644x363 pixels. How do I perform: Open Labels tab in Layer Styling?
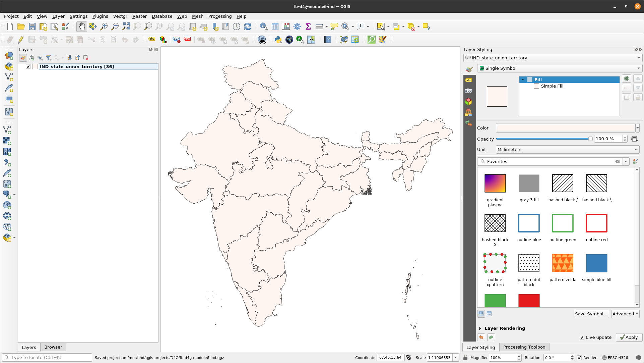(x=468, y=80)
